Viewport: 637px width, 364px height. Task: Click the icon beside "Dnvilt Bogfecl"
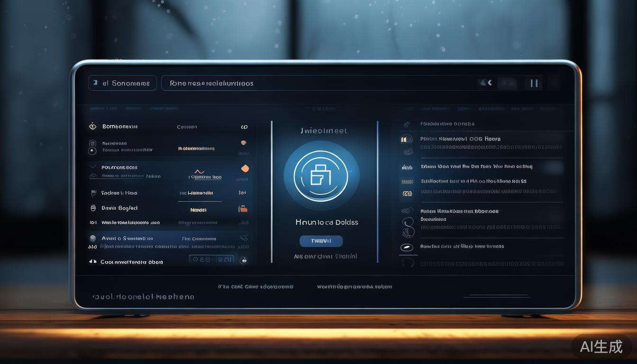tap(92, 208)
